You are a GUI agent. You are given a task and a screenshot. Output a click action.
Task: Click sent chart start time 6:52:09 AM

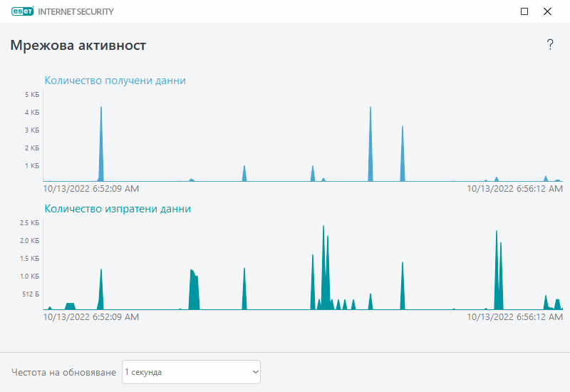(x=91, y=317)
